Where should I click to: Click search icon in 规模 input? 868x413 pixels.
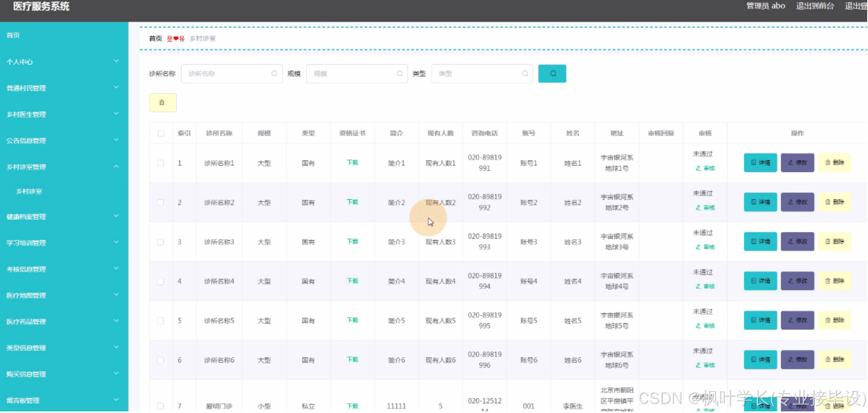(400, 74)
